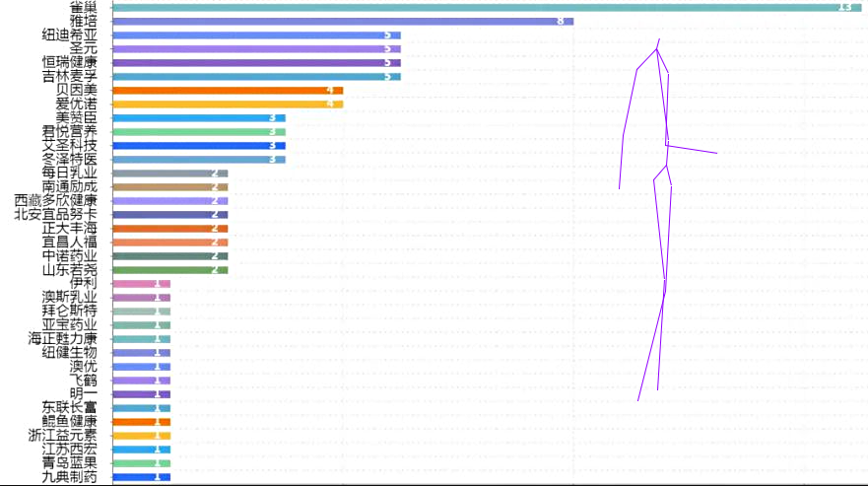Select the 艾圣科技 label

(70, 146)
